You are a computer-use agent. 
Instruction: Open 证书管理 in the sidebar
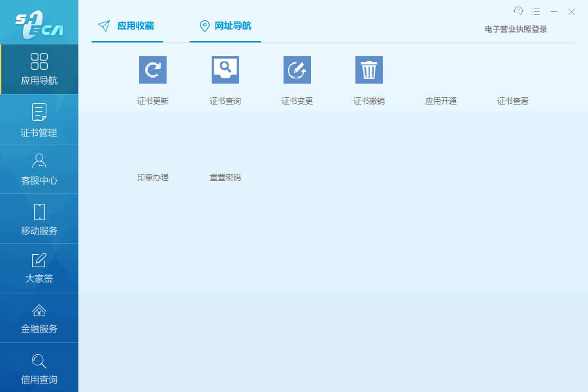point(39,120)
